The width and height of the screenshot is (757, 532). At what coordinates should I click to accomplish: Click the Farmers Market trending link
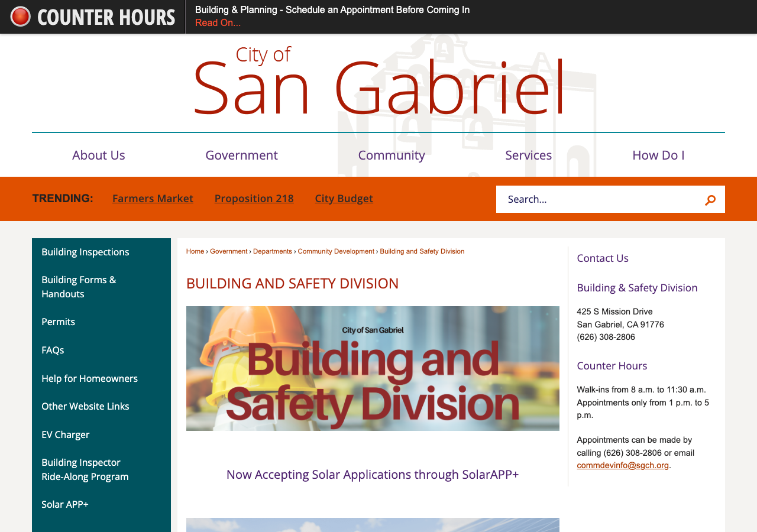coord(153,199)
